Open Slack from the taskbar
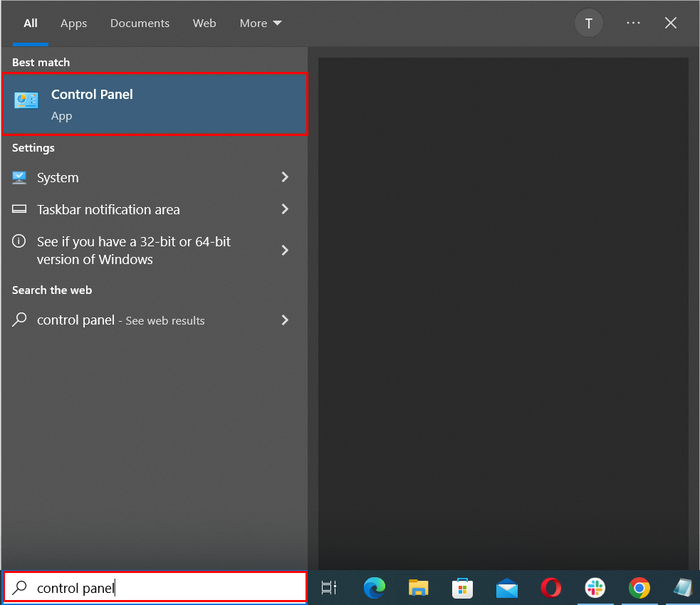700x605 pixels. (595, 588)
